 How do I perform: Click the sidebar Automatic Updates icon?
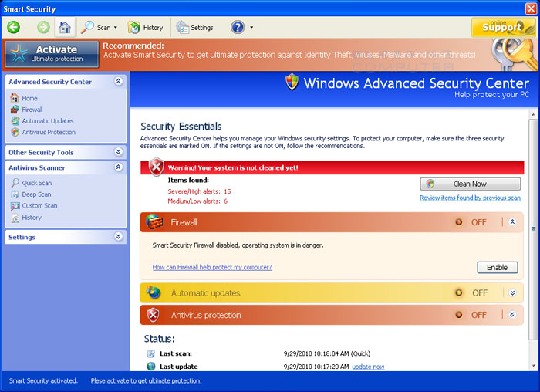[x=15, y=121]
